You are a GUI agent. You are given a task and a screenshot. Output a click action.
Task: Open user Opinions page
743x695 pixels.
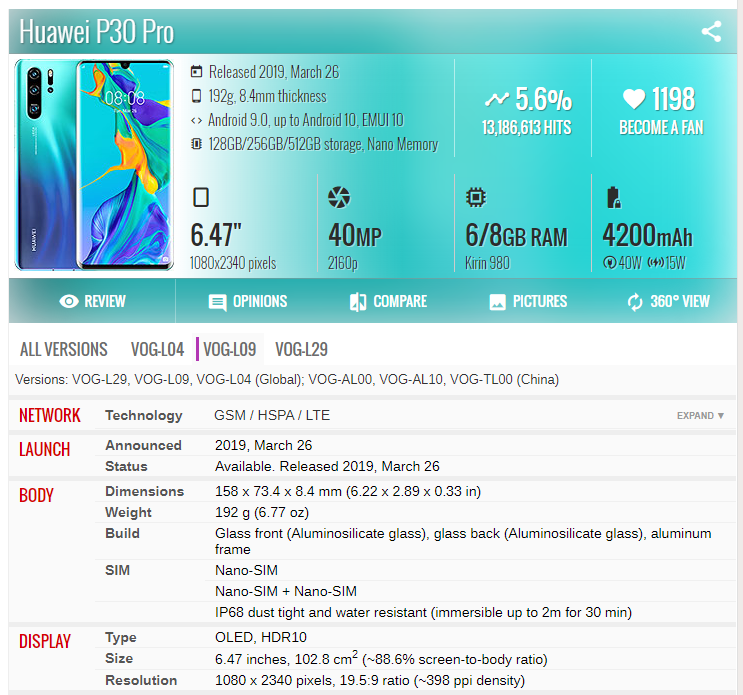247,301
